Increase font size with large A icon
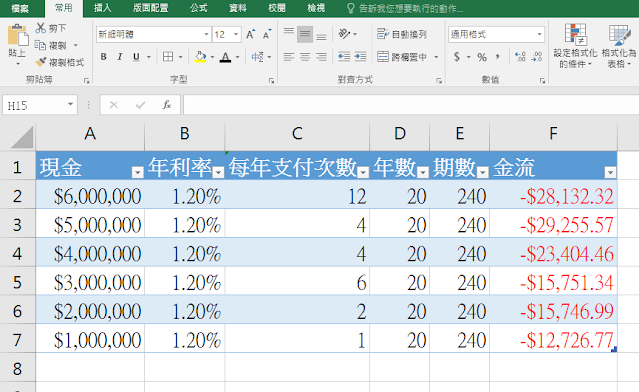 (x=251, y=34)
